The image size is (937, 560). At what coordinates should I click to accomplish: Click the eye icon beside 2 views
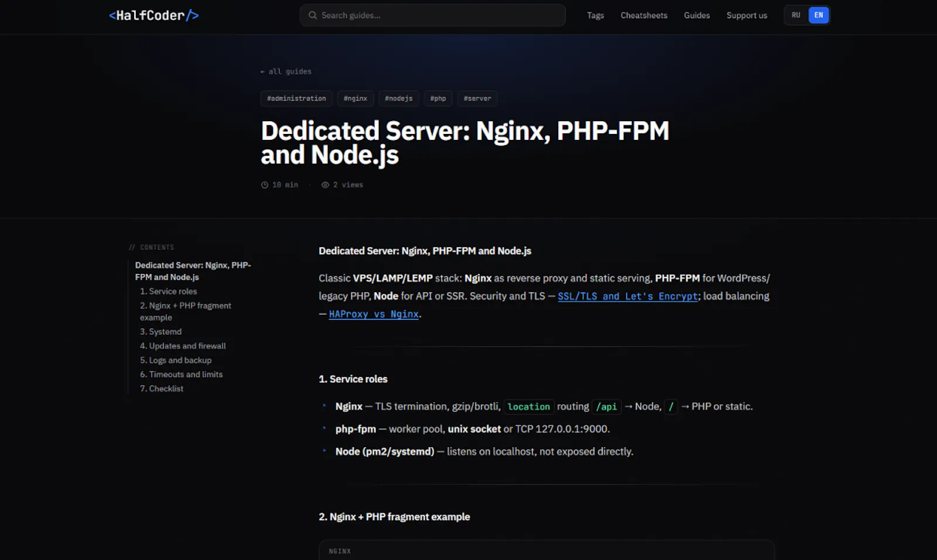pyautogui.click(x=325, y=185)
